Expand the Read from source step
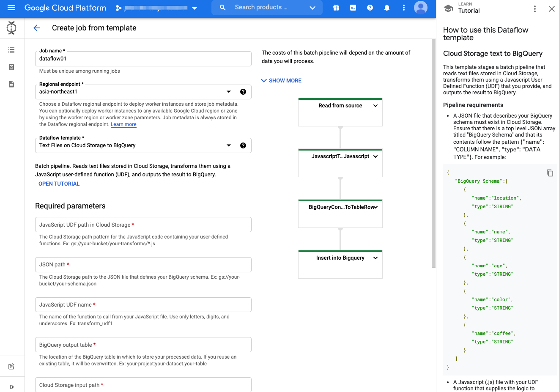 (375, 106)
